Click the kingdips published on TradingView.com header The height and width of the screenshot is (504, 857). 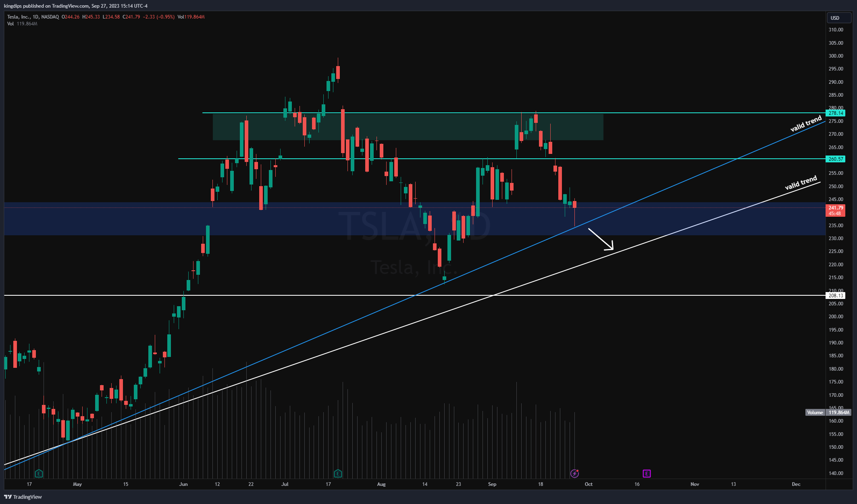pyautogui.click(x=76, y=6)
